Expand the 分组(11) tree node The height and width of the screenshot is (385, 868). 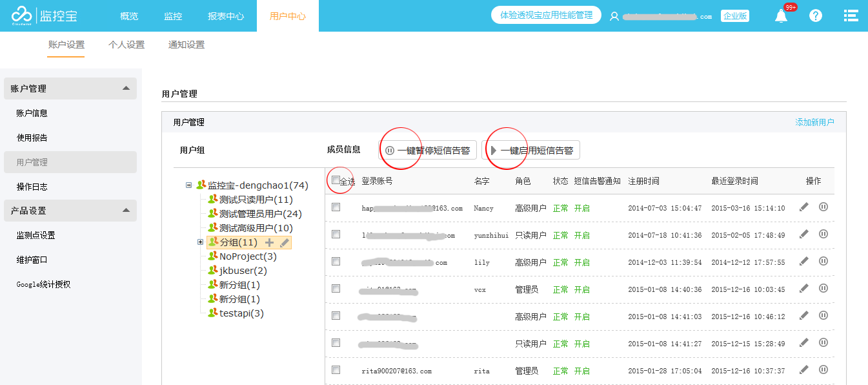pos(200,242)
